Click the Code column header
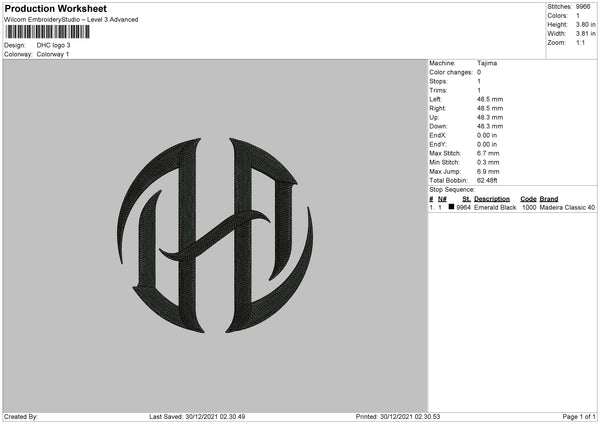The height and width of the screenshot is (424, 600). (528, 199)
